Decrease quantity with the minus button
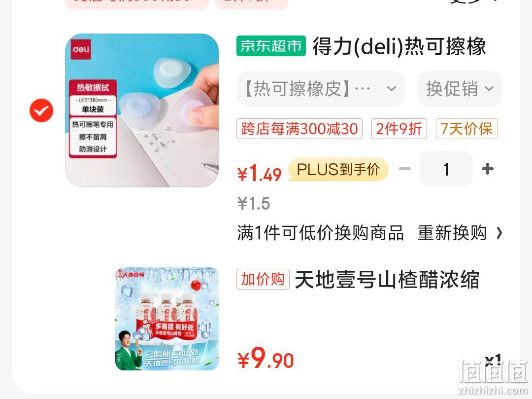This screenshot has height=399, width=532. (405, 169)
